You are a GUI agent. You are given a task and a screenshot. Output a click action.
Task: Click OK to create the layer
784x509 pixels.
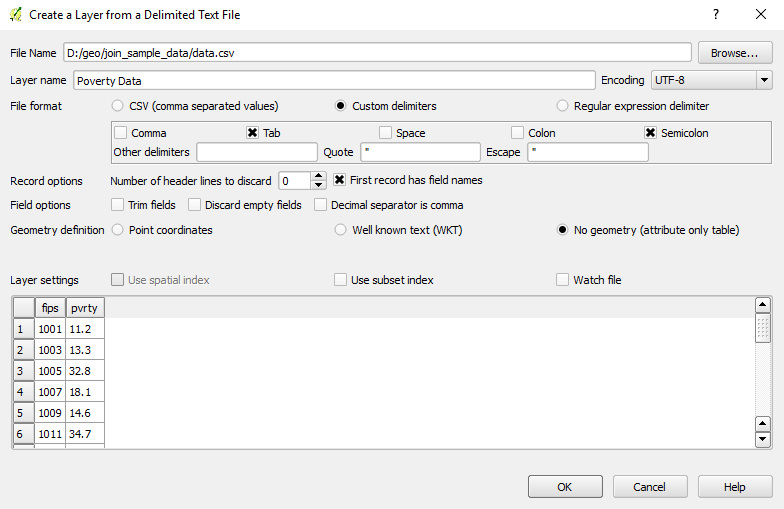[565, 486]
